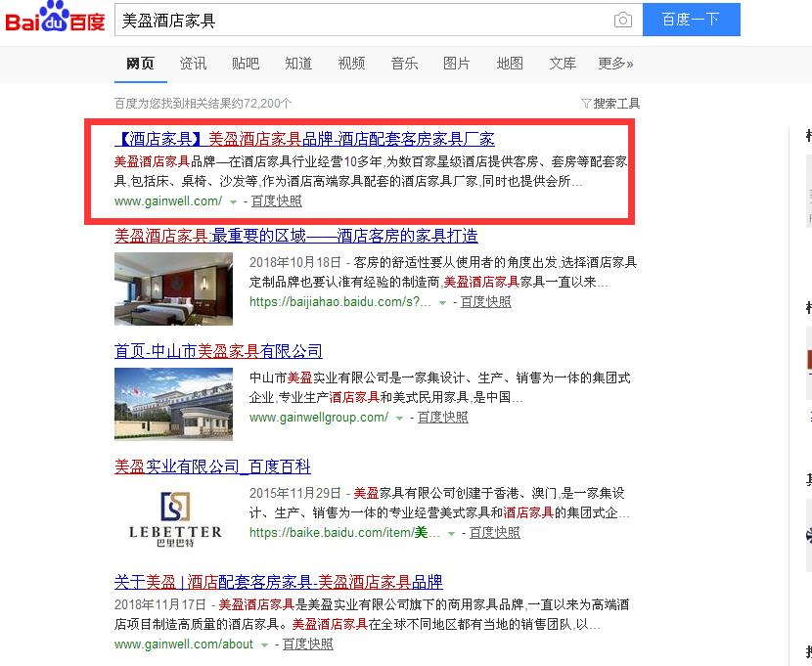The width and height of the screenshot is (812, 666).
Task: Switch to the 贴吧 tab
Action: point(246,63)
